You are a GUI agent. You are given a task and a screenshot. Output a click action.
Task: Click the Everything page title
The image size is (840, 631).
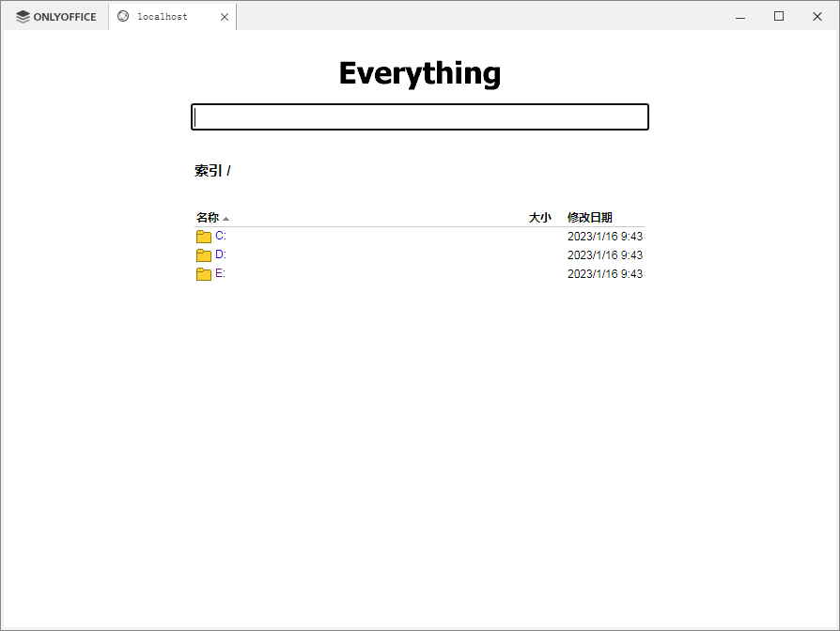click(419, 73)
